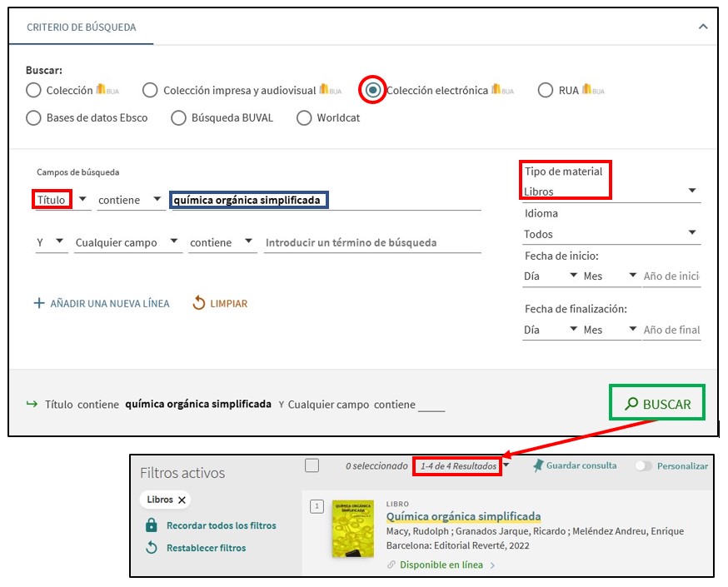
Task: Select the Worldcat radio option
Action: pos(304,117)
